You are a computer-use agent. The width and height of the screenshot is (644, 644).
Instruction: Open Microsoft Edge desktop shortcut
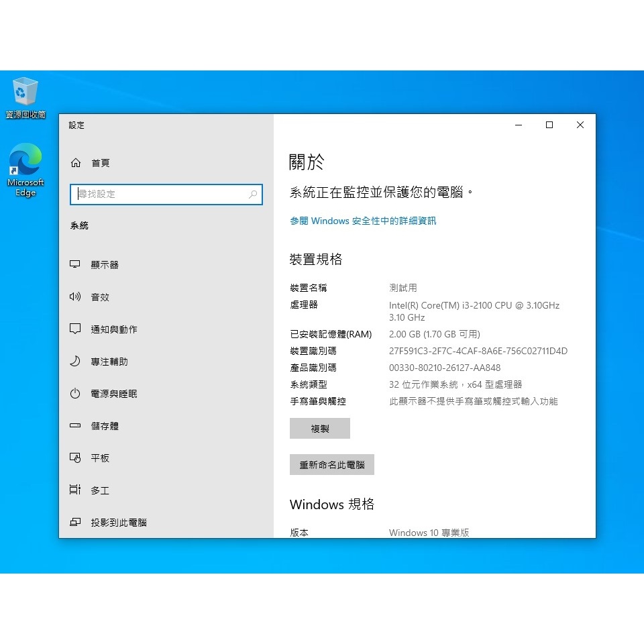[25, 161]
